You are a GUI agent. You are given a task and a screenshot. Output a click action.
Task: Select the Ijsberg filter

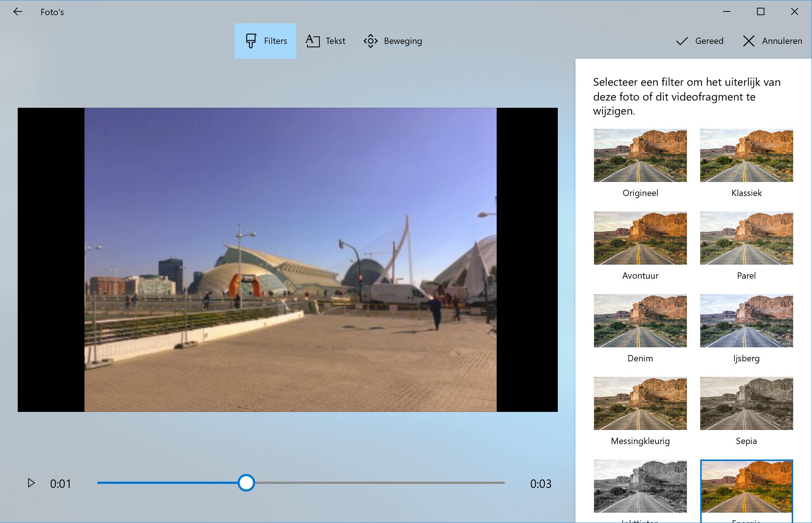click(x=746, y=321)
